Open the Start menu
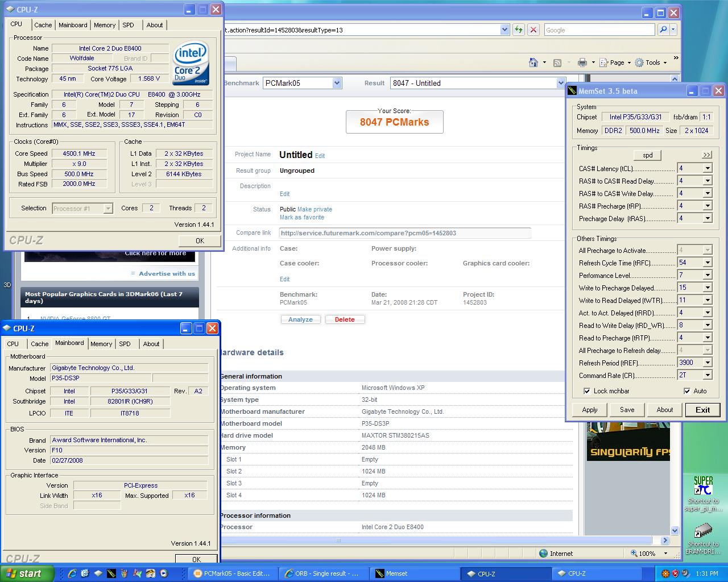Screen dimensions: 728x582 click(x=27, y=573)
